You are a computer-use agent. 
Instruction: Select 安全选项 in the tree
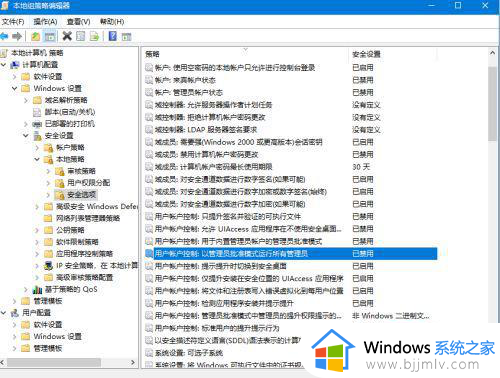(81, 195)
